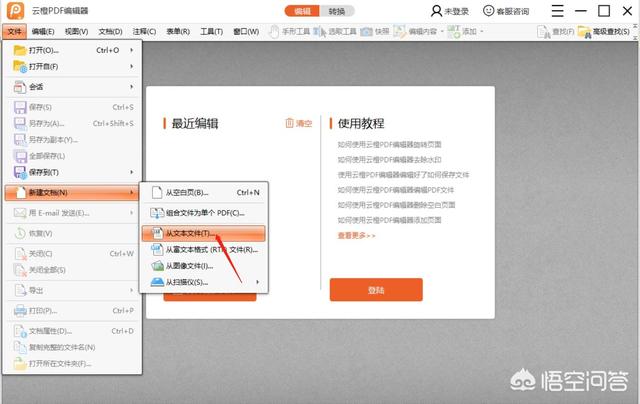Click the 打开所在文件夹(F) folder icon

point(20,364)
